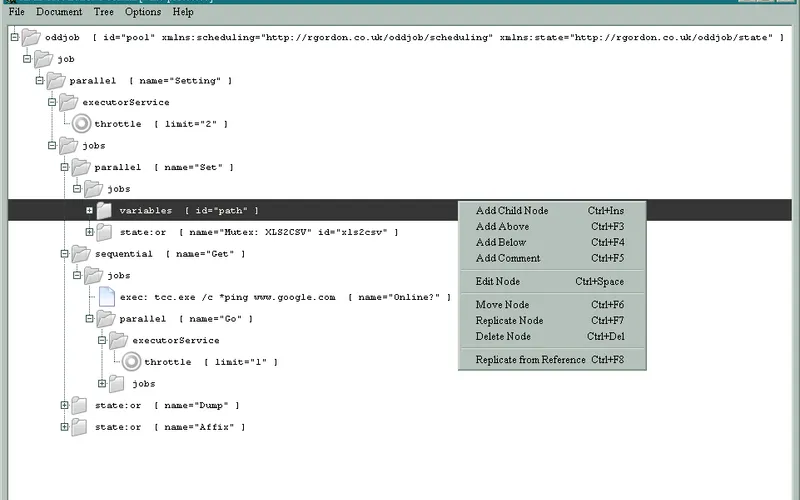Screen dimensions: 800x500
Task: Click the state:or xls2csv folder icon
Action: (104, 232)
